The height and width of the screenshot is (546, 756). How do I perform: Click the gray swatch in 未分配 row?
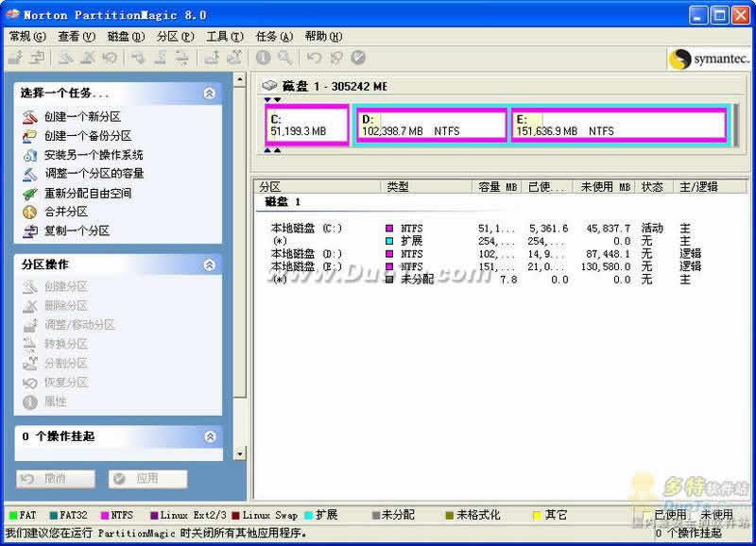pos(389,279)
